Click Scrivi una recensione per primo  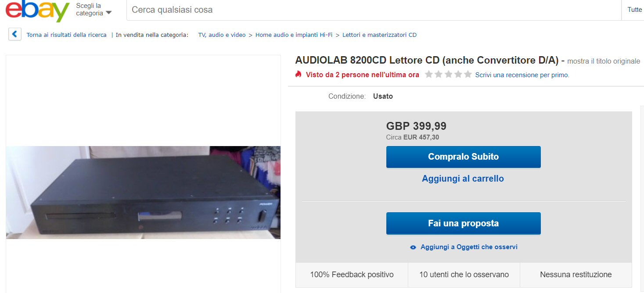[522, 75]
